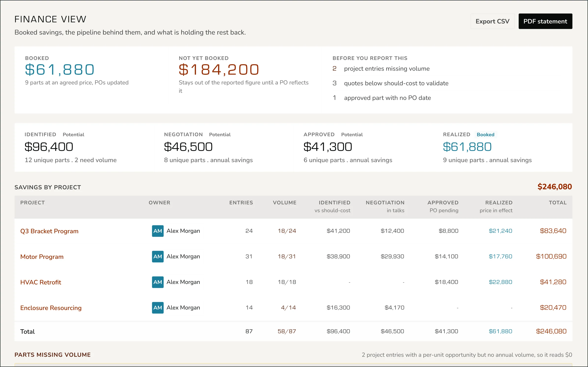
Task: Click the $246,080 header total above the table
Action: pos(555,187)
